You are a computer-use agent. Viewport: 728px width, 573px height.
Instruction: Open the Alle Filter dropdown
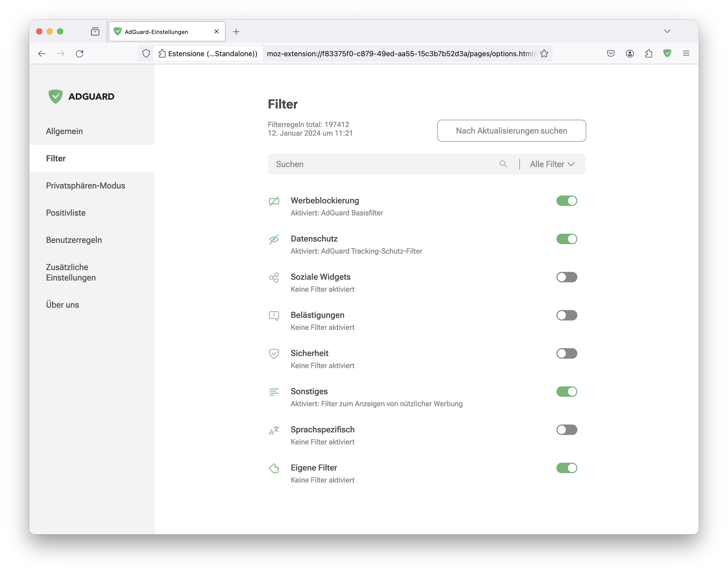click(552, 164)
